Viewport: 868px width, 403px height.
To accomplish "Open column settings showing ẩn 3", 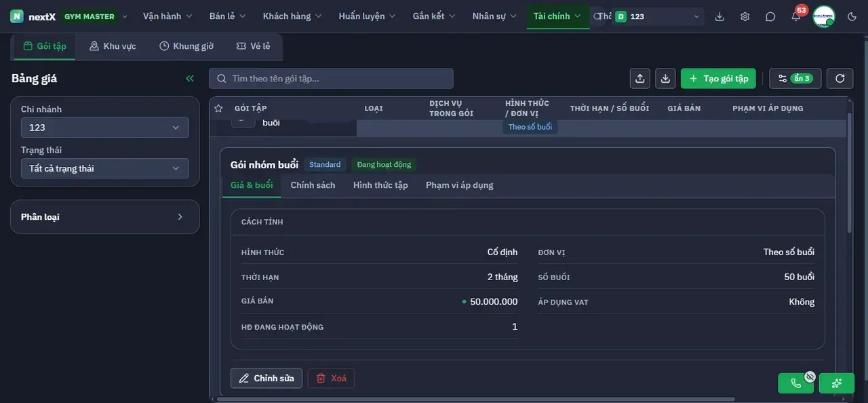I will coord(795,79).
